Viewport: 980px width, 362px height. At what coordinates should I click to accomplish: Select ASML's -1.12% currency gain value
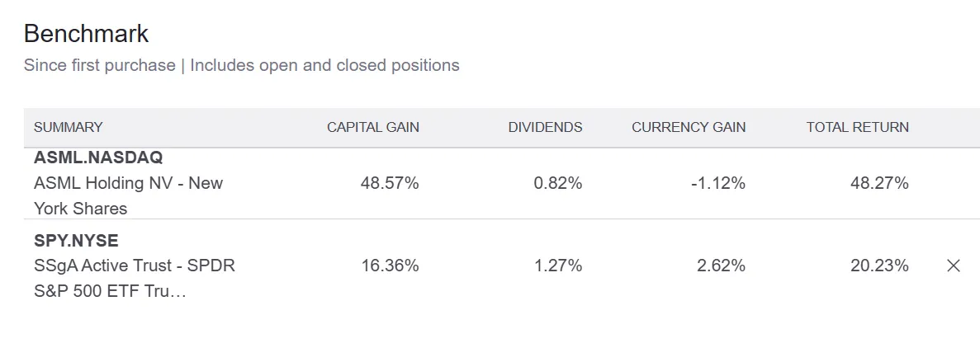tap(717, 183)
